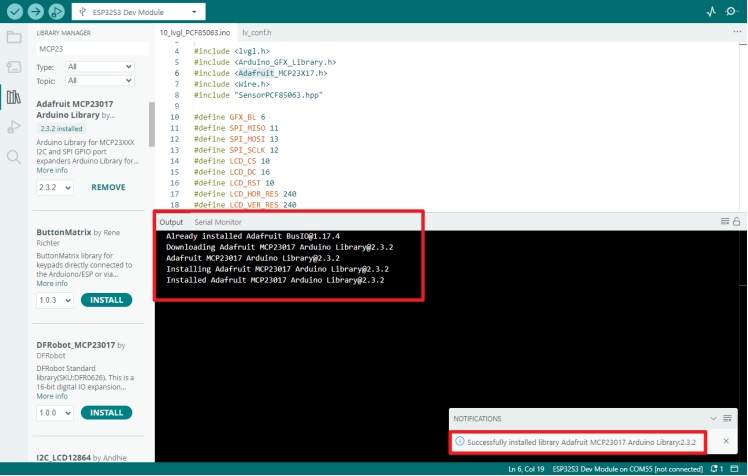Open Serial Monitor via top-right magnifier icon
The width and height of the screenshot is (748, 476).
coord(732,12)
